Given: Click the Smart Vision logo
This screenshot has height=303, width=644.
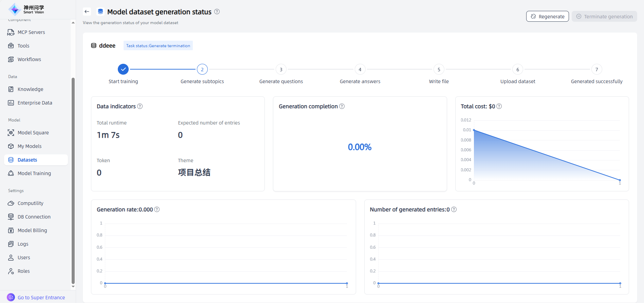Looking at the screenshot, I should pyautogui.click(x=26, y=10).
